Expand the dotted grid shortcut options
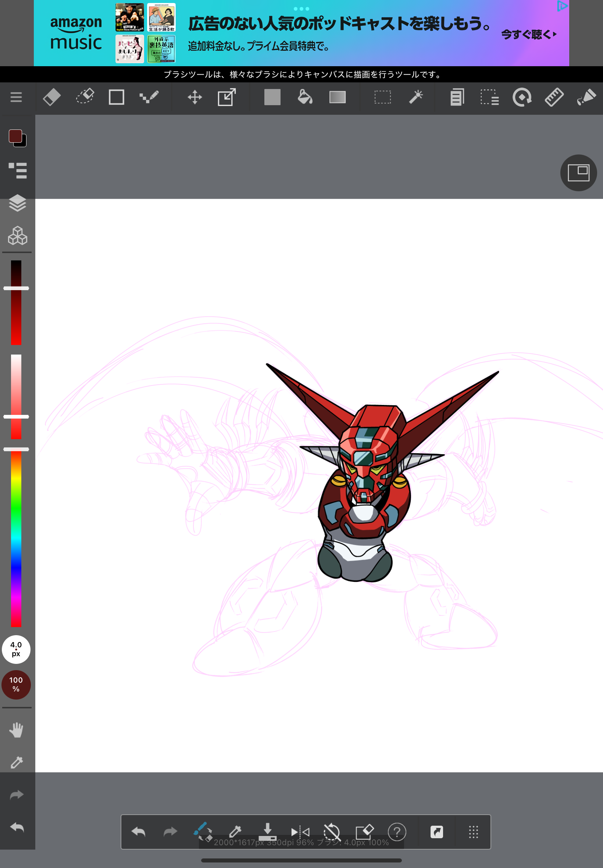603x868 pixels. tap(473, 832)
